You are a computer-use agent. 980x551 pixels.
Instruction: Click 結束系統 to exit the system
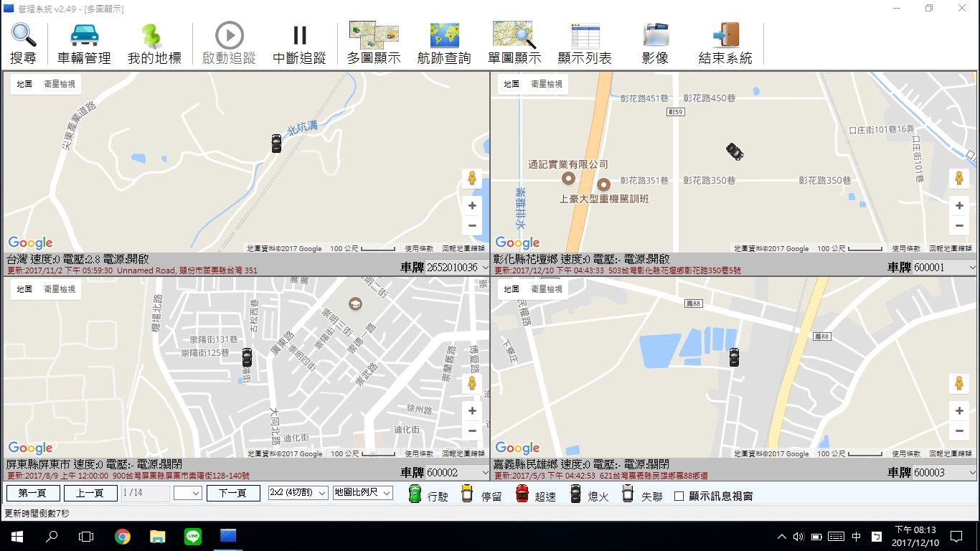(x=725, y=44)
